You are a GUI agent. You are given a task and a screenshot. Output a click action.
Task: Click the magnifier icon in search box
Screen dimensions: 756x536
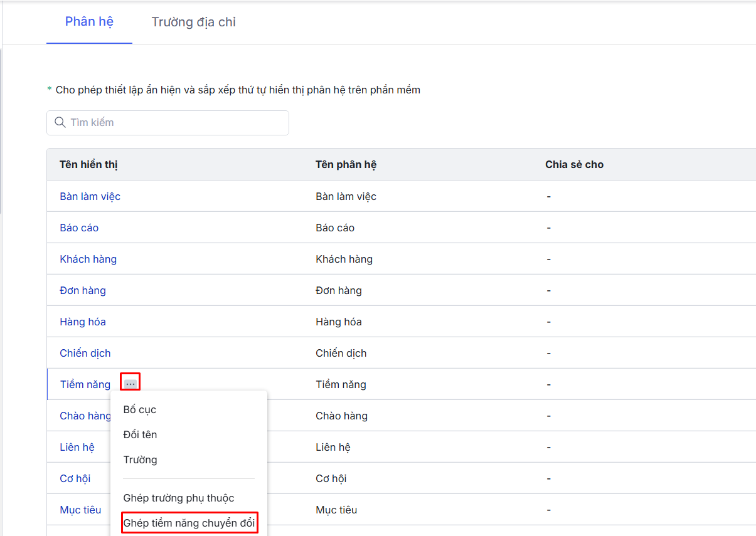coord(60,122)
